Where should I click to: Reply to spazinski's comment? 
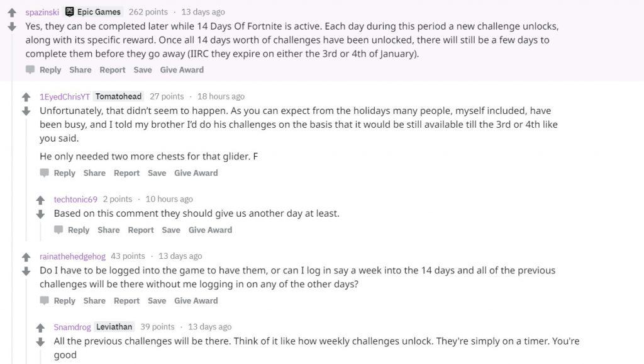[44, 70]
